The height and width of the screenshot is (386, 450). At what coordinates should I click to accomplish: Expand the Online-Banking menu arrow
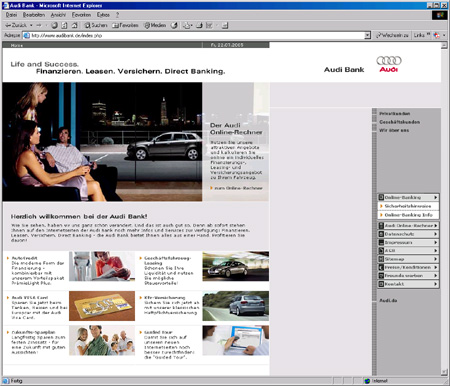[435, 197]
